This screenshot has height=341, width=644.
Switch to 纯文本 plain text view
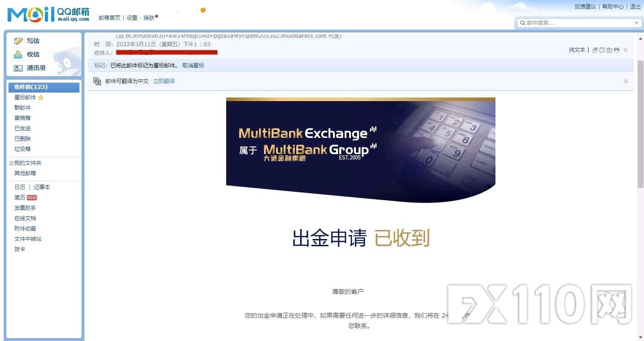coord(577,50)
